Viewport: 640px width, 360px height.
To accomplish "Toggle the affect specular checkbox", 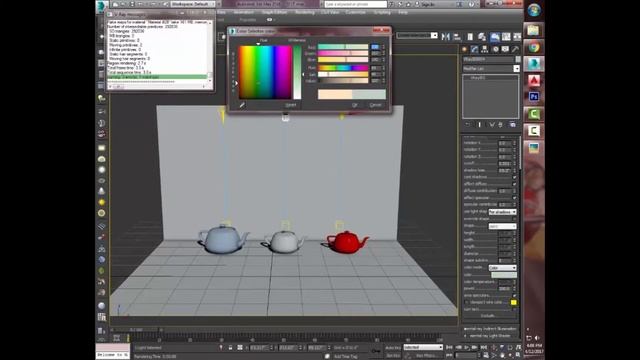I will [514, 198].
